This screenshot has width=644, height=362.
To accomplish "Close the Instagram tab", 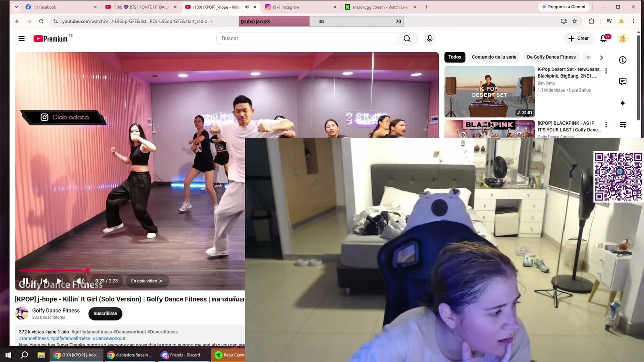I will pos(335,7).
